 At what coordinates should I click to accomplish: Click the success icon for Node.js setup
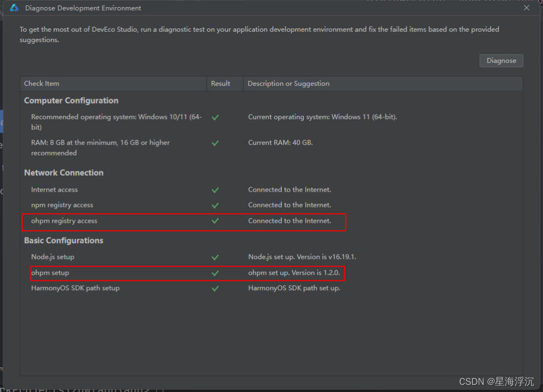tap(215, 257)
